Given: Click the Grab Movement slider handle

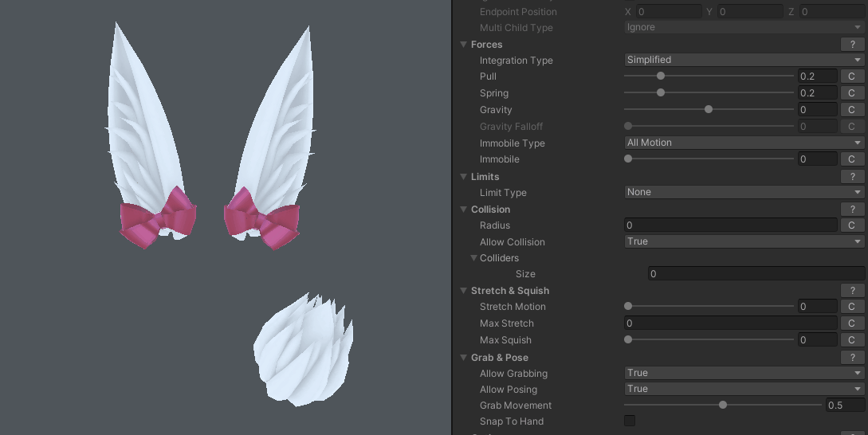Looking at the screenshot, I should click(x=723, y=405).
